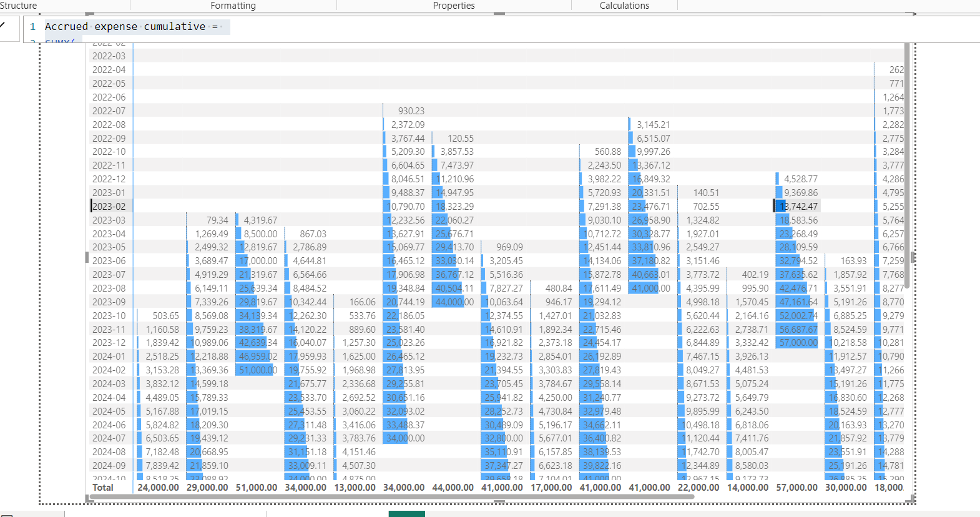Click the cell value 32,800.00

[503, 438]
